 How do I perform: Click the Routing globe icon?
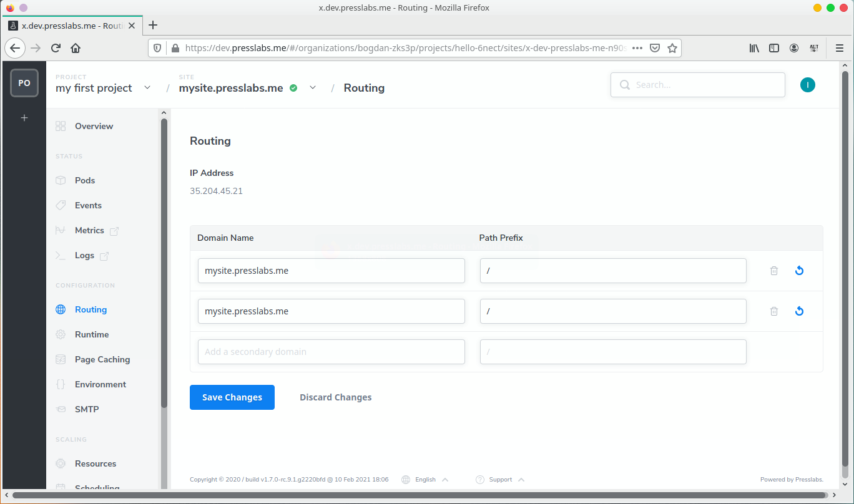click(61, 309)
